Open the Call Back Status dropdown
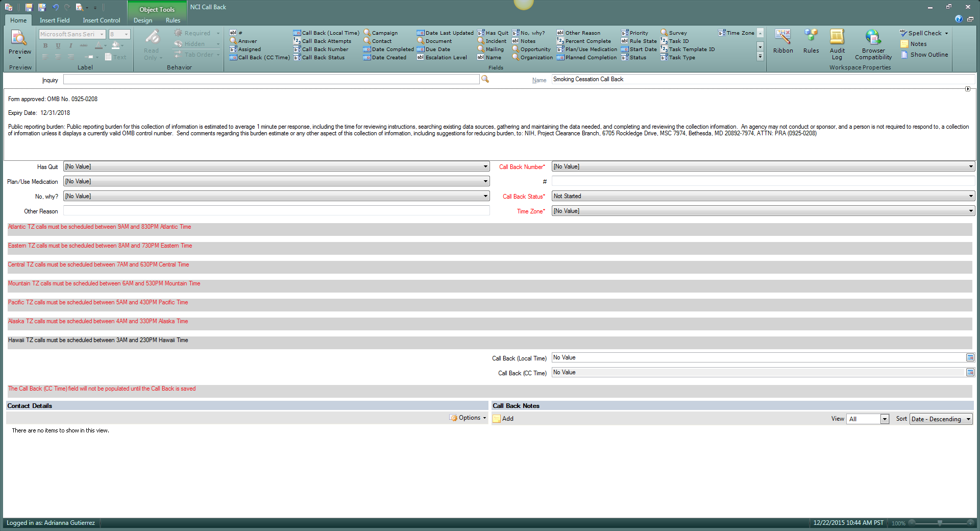This screenshot has width=980, height=531. pos(970,196)
